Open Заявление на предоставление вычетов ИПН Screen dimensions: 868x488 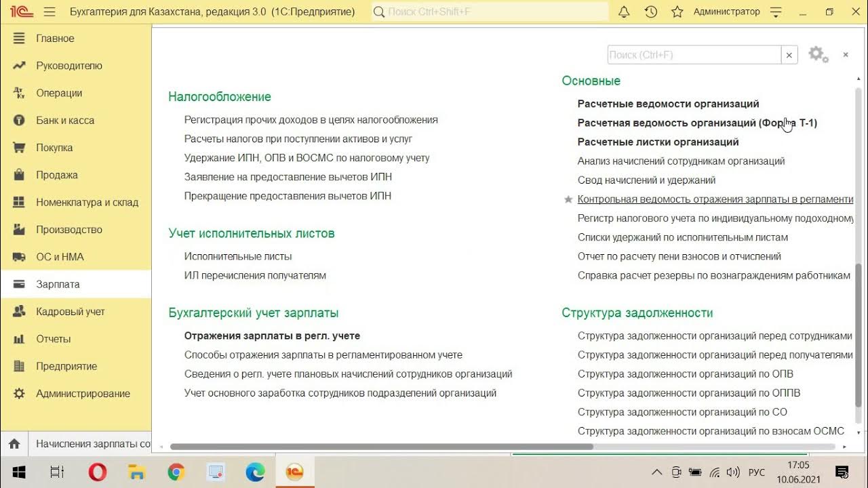[288, 177]
